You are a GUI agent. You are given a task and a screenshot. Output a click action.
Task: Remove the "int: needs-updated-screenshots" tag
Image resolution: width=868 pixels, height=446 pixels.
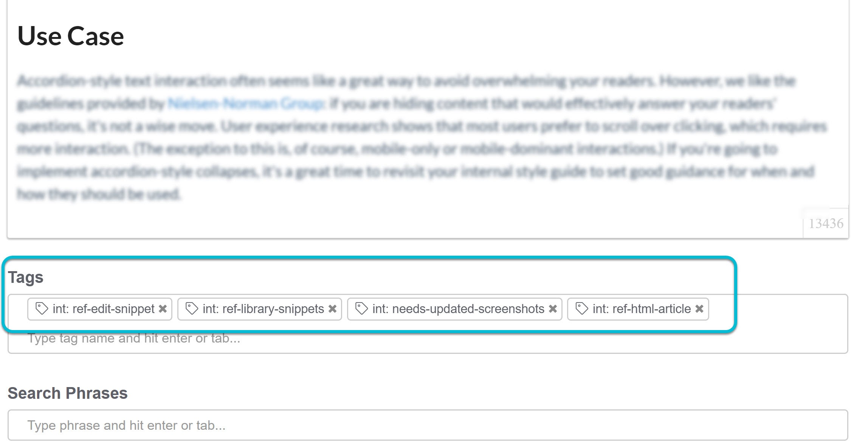[x=552, y=309]
